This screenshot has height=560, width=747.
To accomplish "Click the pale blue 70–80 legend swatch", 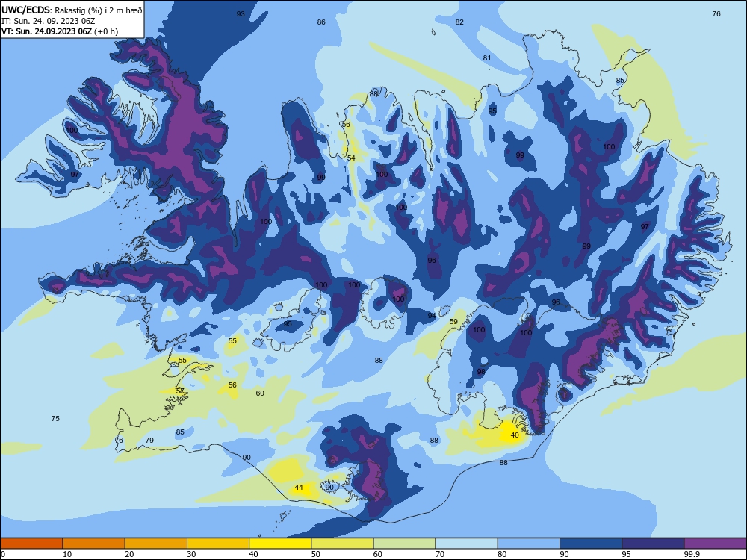I will point(466,544).
